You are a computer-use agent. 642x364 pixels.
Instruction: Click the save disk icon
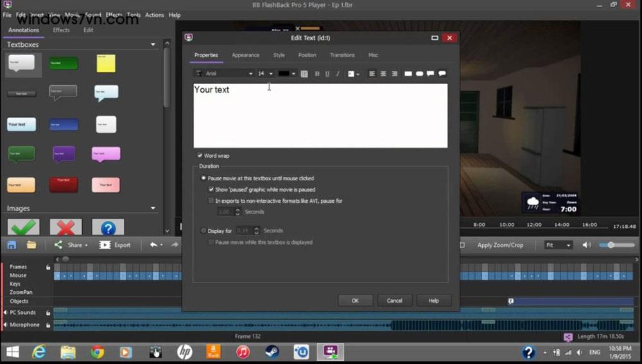pyautogui.click(x=12, y=245)
